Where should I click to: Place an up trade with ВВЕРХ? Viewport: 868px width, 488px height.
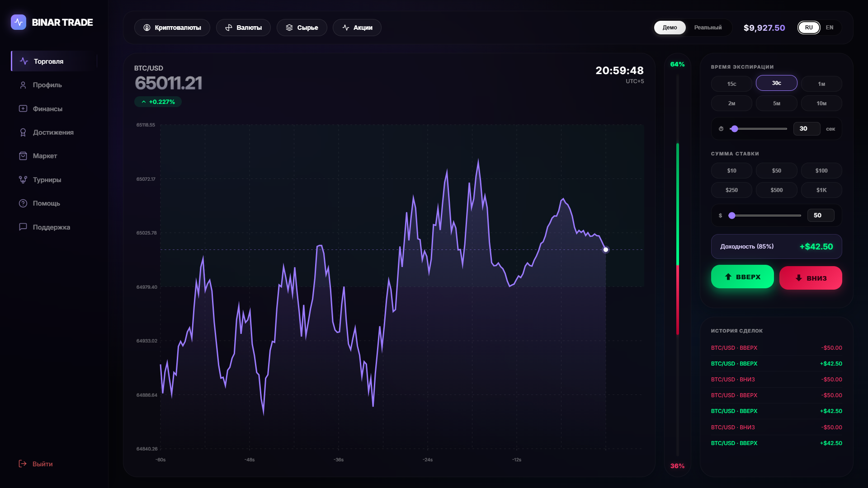pyautogui.click(x=742, y=277)
